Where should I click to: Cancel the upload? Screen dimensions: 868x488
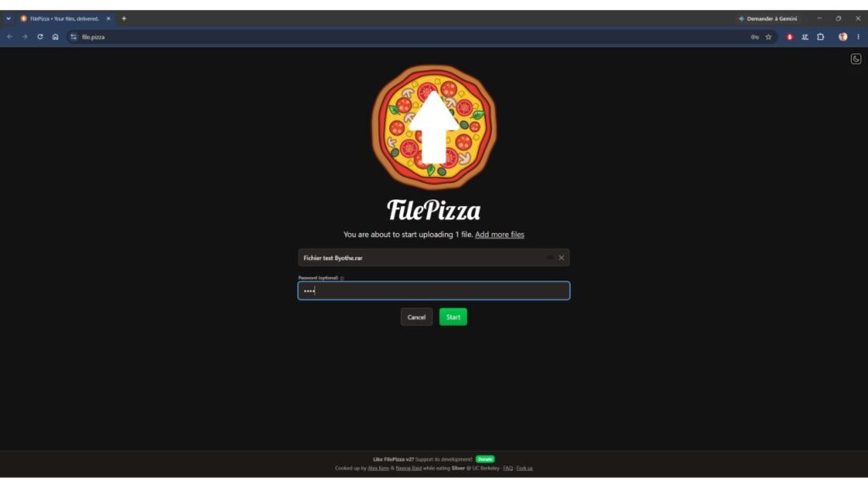click(416, 317)
